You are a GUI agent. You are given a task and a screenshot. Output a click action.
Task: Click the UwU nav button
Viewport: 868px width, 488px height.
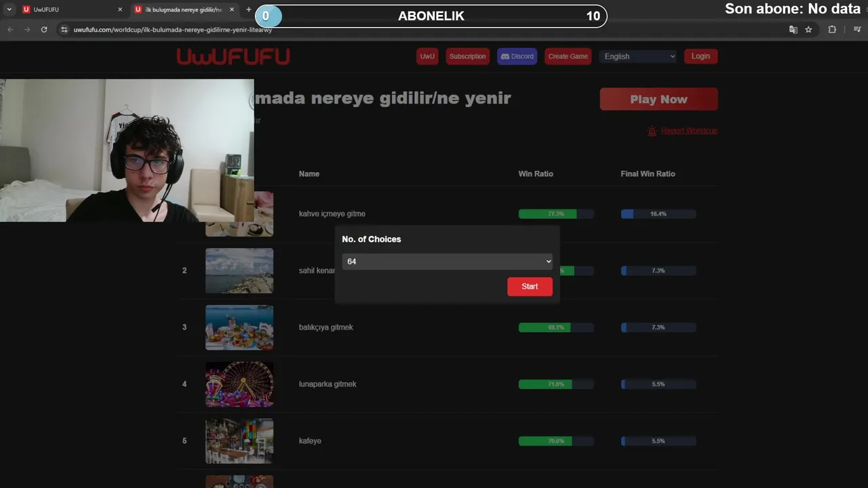(x=427, y=56)
